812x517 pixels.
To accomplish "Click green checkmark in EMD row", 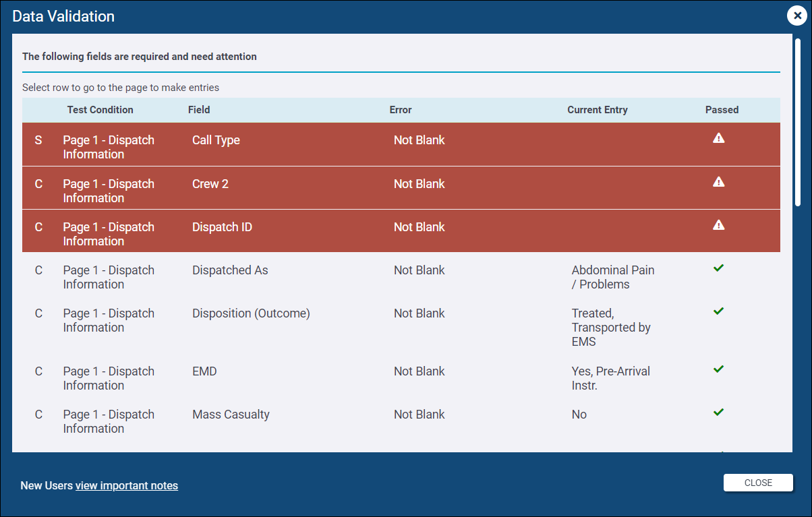I will coord(719,369).
